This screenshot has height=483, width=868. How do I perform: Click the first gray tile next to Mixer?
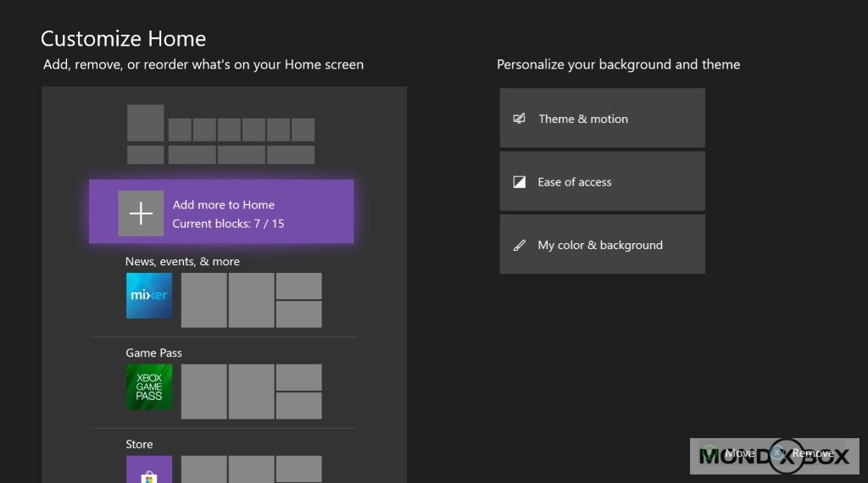click(203, 300)
